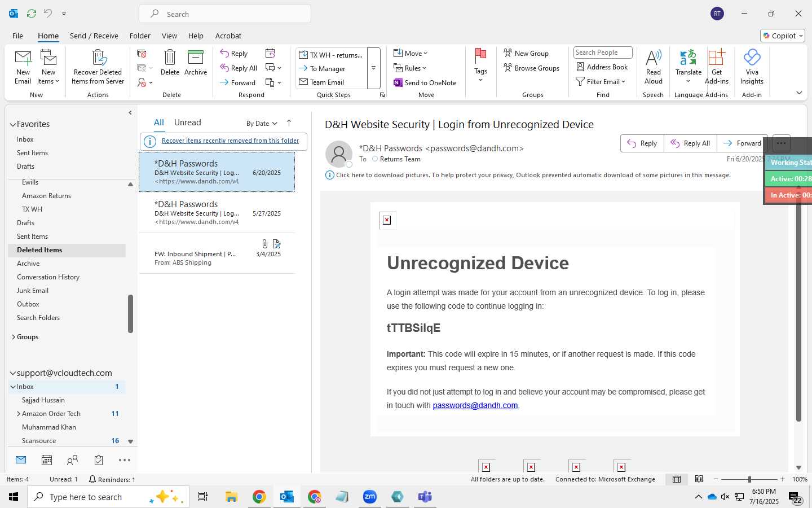
Task: Expand the Groups section
Action: 13,337
